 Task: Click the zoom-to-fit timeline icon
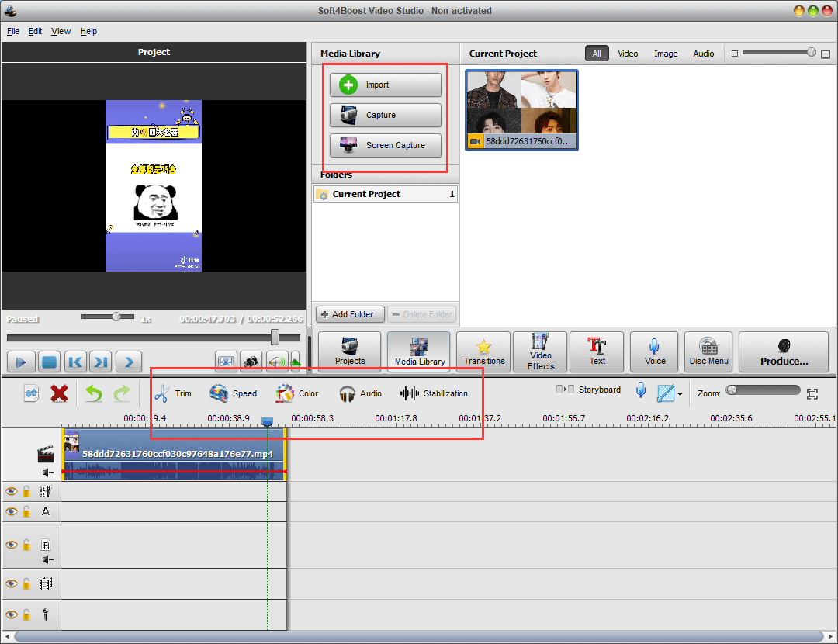812,393
